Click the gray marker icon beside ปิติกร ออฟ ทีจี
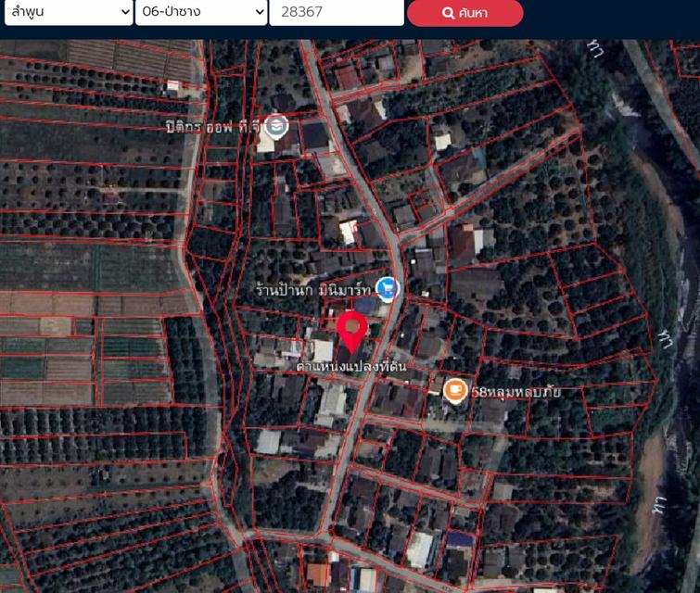This screenshot has height=593, width=700. pyautogui.click(x=275, y=125)
